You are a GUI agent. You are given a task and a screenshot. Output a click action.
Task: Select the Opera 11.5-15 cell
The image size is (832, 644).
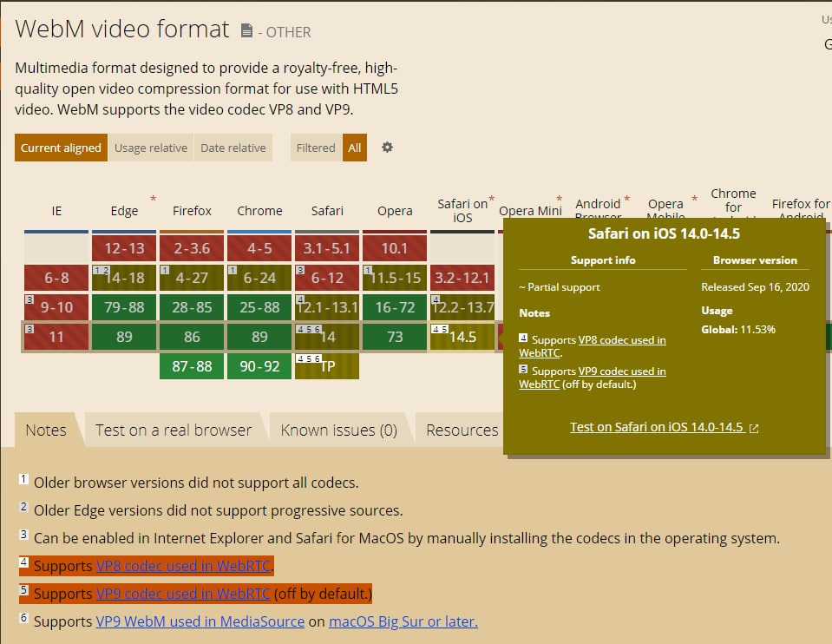(395, 278)
